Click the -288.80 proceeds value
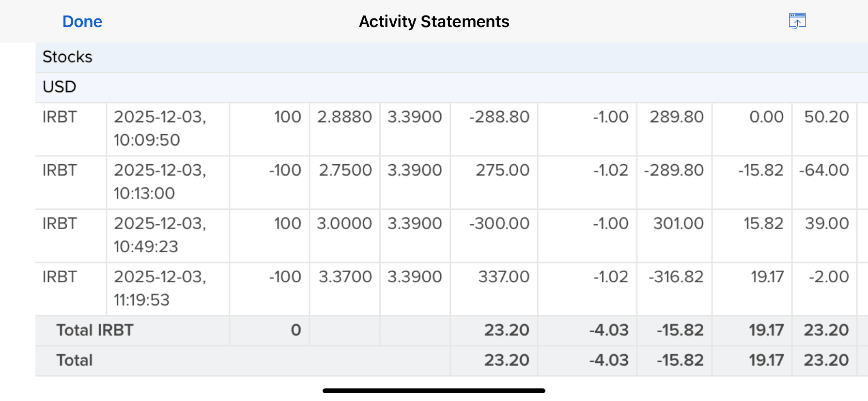The height and width of the screenshot is (401, 868). coord(499,117)
